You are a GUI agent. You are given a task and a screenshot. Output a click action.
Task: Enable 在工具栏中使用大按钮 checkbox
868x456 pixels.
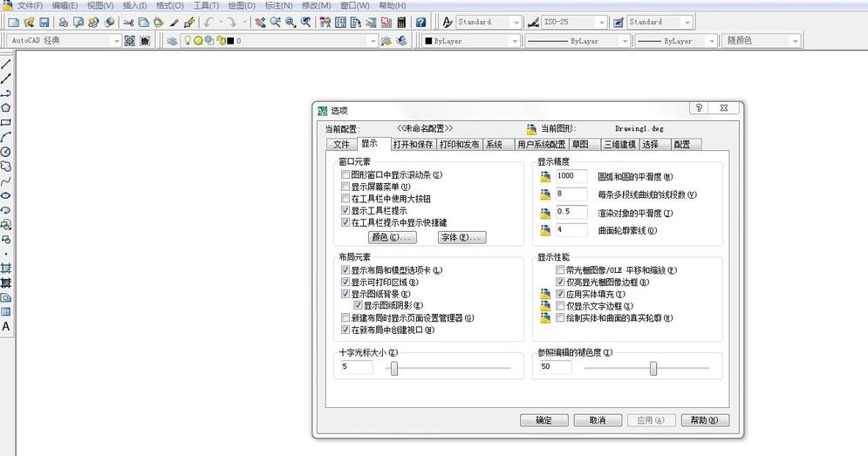pyautogui.click(x=345, y=198)
